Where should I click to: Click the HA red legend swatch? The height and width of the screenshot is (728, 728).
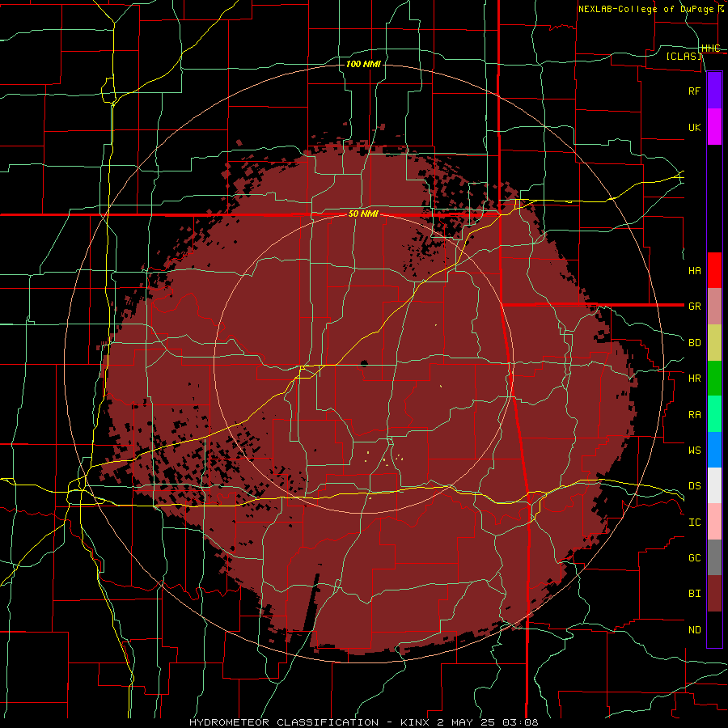pos(714,270)
